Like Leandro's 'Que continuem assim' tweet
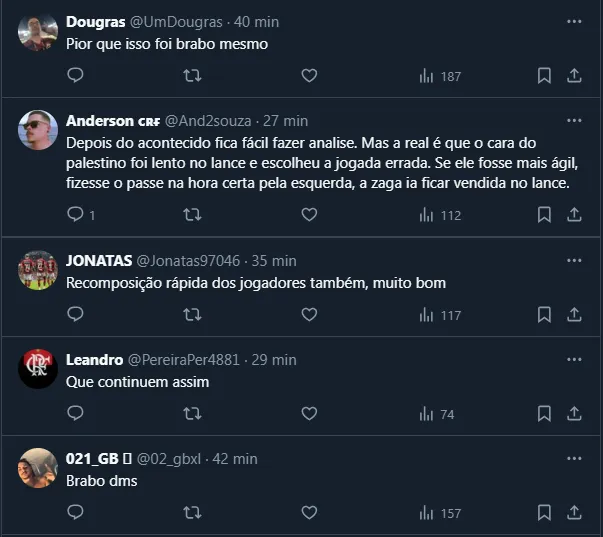Screen dimensions: 603x537 309,413
